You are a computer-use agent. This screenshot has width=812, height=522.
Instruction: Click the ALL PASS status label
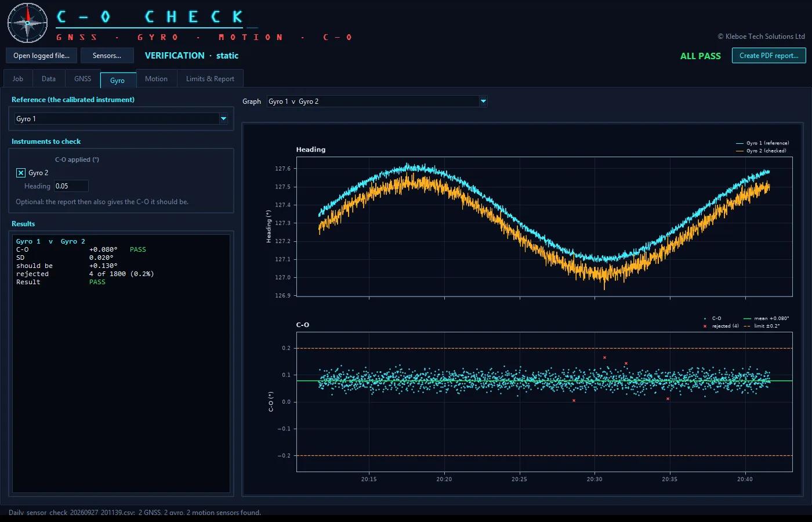700,56
